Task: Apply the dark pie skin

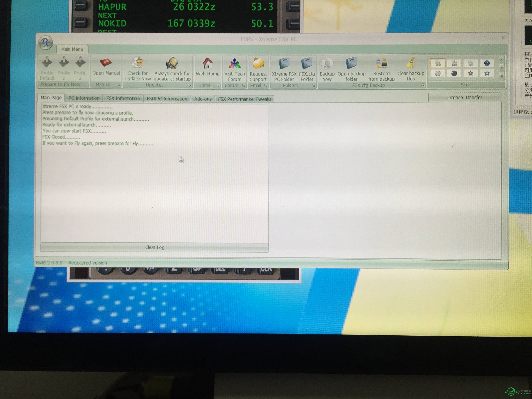Action: [454, 73]
